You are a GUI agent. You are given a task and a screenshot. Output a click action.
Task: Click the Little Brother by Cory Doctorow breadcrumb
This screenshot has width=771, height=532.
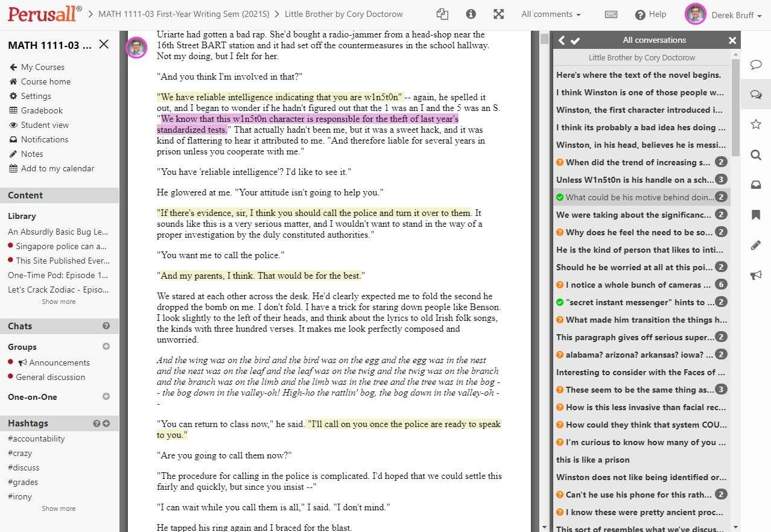(343, 14)
